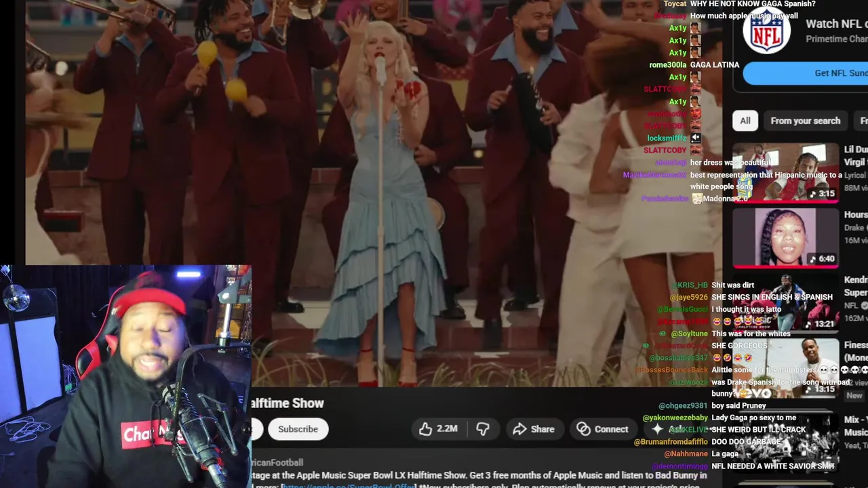
Task: Click the blue Get NFL Sunday button
Action: [x=806, y=73]
